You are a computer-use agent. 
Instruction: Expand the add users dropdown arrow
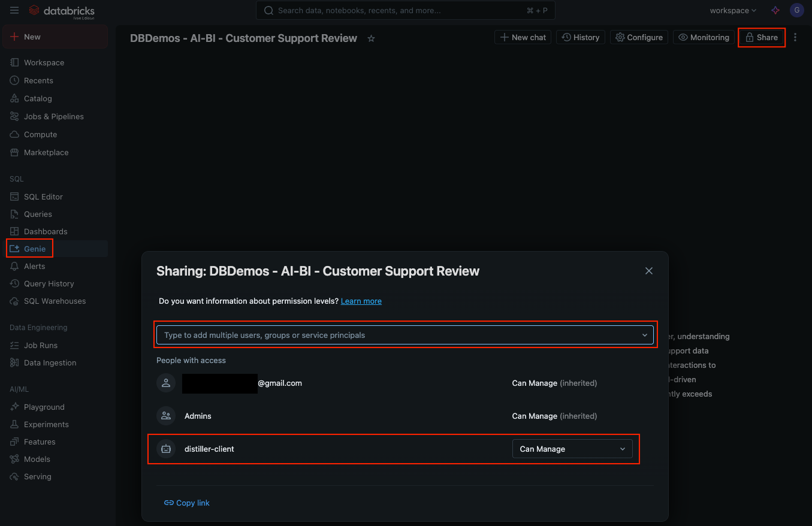644,335
